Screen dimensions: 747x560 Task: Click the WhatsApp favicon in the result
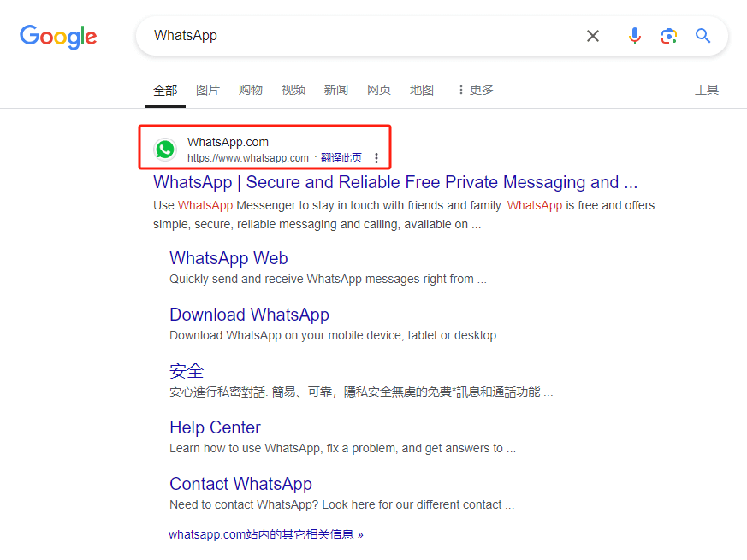(x=165, y=150)
